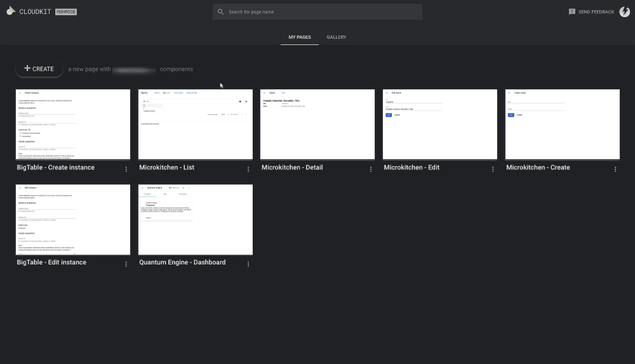Open Microkitchen - Edit thumbnail

440,124
